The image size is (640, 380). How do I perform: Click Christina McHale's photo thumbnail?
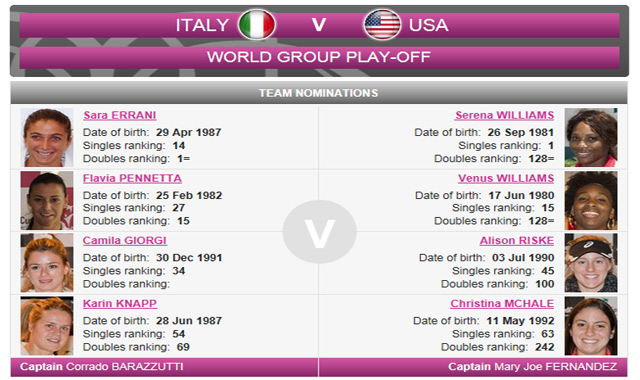tap(591, 326)
